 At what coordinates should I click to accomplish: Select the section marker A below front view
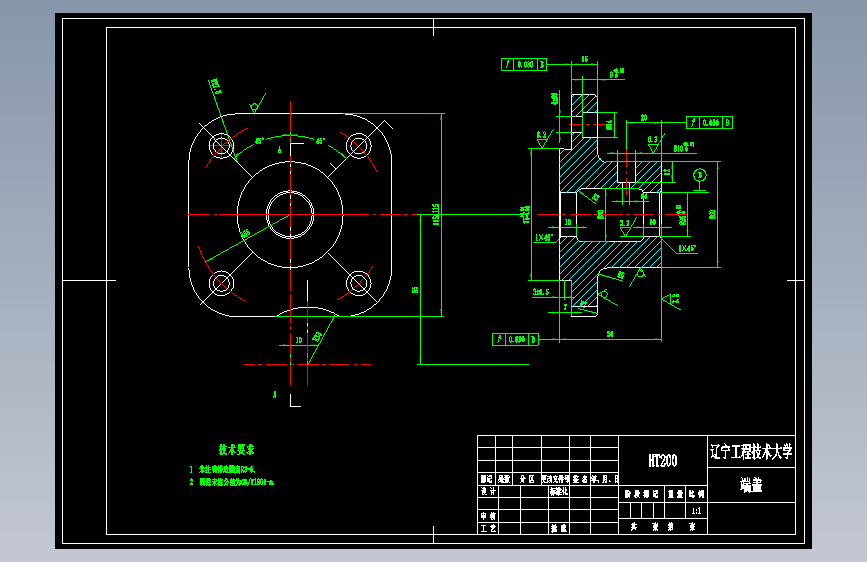click(x=275, y=394)
